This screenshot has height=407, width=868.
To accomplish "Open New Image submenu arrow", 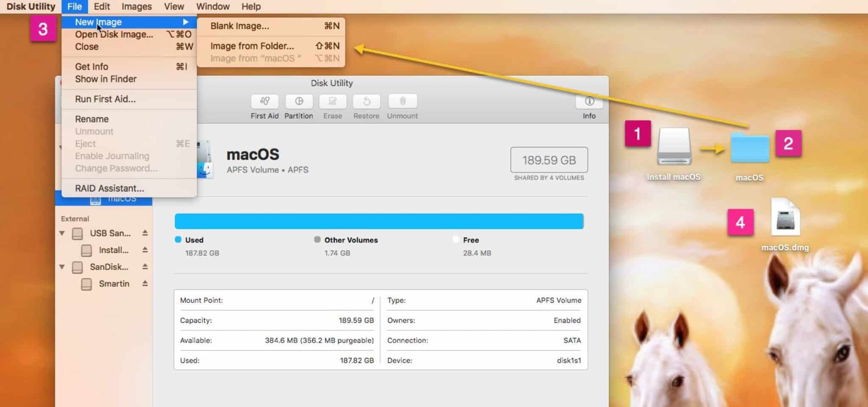I will (x=186, y=22).
